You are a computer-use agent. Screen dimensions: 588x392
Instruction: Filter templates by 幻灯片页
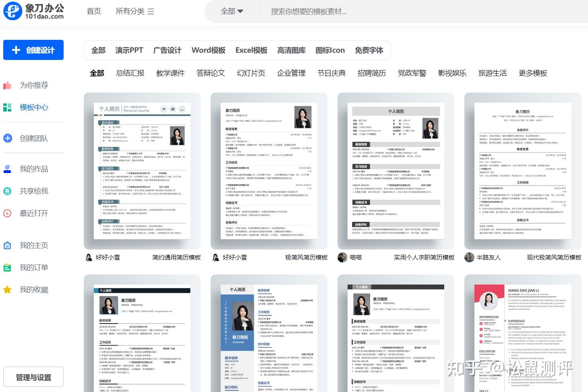pyautogui.click(x=251, y=73)
